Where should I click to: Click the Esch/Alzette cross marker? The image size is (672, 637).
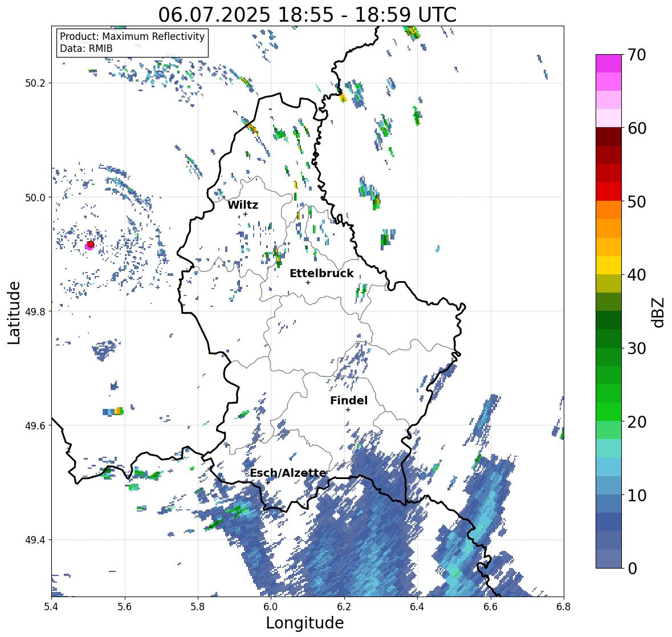click(x=267, y=482)
